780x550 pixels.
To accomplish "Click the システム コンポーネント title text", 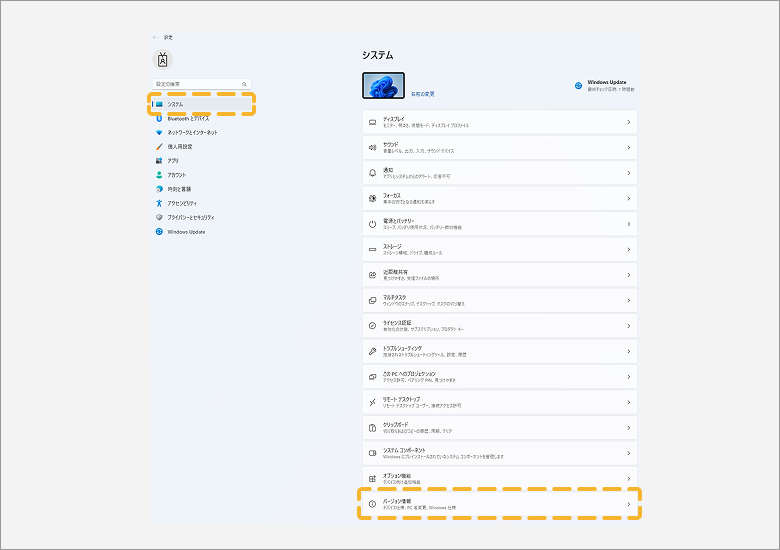I will click(x=404, y=450).
